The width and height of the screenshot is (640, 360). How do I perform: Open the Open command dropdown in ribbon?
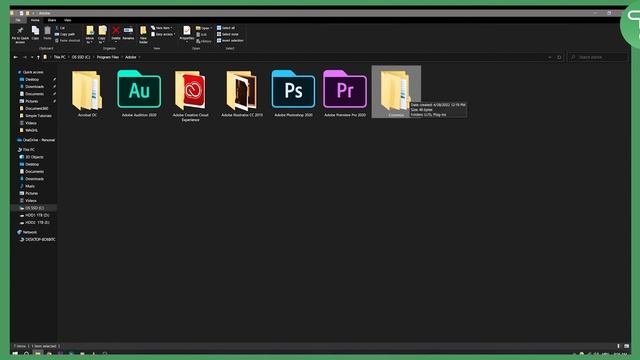[204, 28]
